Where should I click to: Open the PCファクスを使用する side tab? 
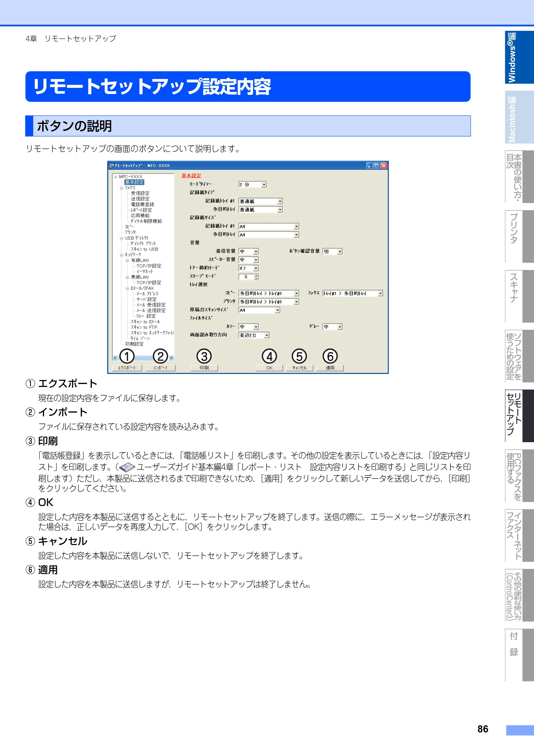519,476
